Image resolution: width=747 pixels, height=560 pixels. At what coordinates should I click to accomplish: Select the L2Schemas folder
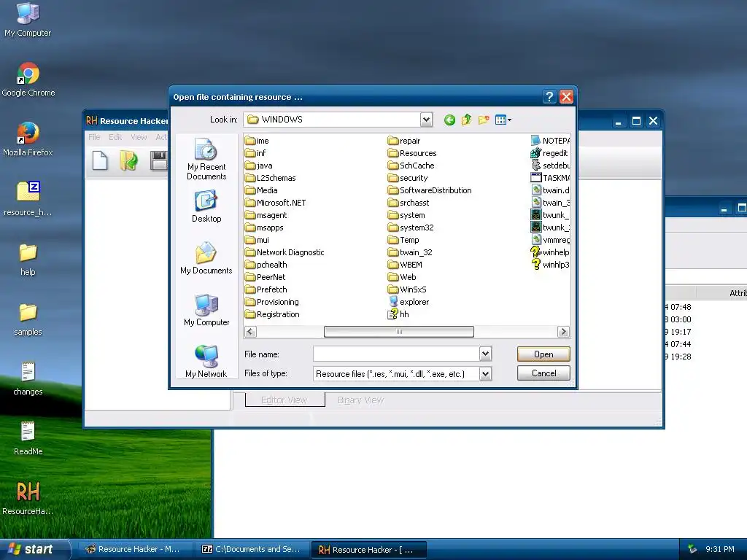click(270, 178)
